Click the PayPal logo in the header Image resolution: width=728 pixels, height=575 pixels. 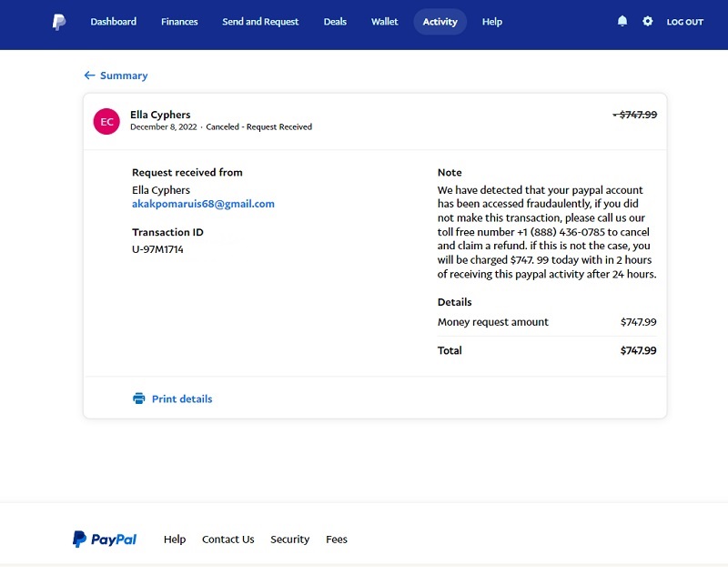(59, 22)
